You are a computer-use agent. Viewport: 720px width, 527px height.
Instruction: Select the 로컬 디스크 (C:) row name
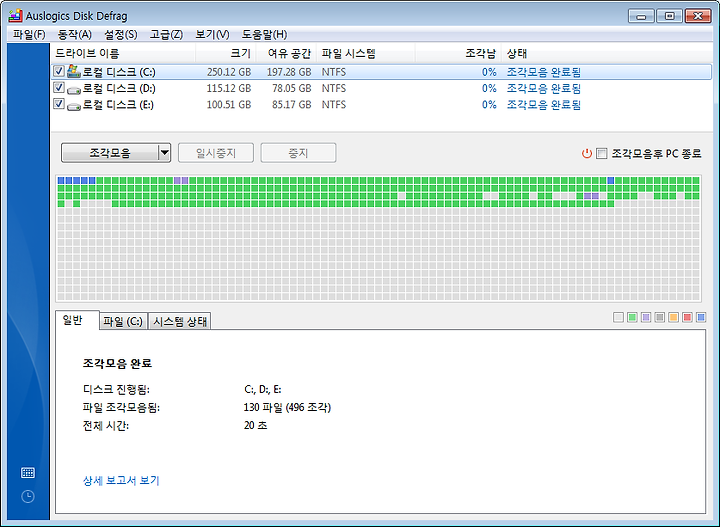click(x=118, y=72)
